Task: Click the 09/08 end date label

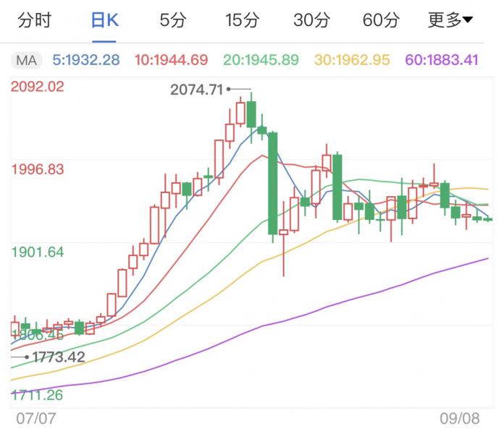Action: tap(460, 419)
